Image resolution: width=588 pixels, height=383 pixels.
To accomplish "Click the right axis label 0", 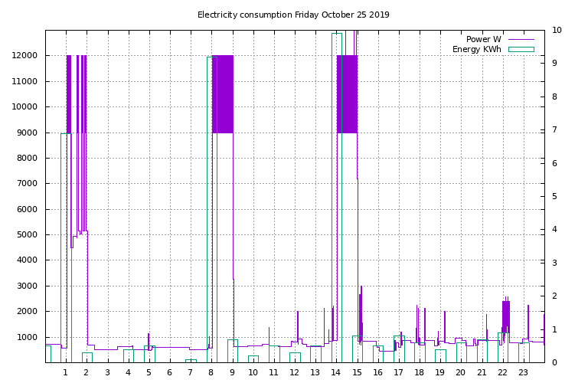I will pos(554,363).
